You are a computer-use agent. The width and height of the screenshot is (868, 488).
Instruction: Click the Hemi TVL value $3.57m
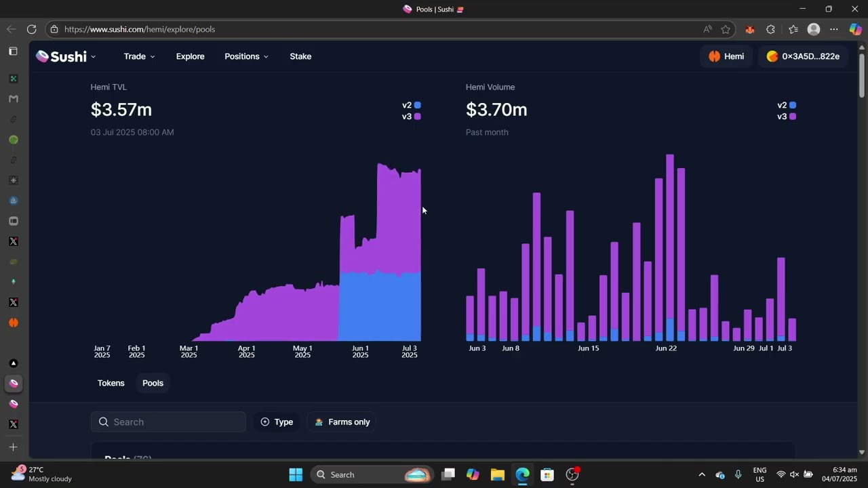121,110
